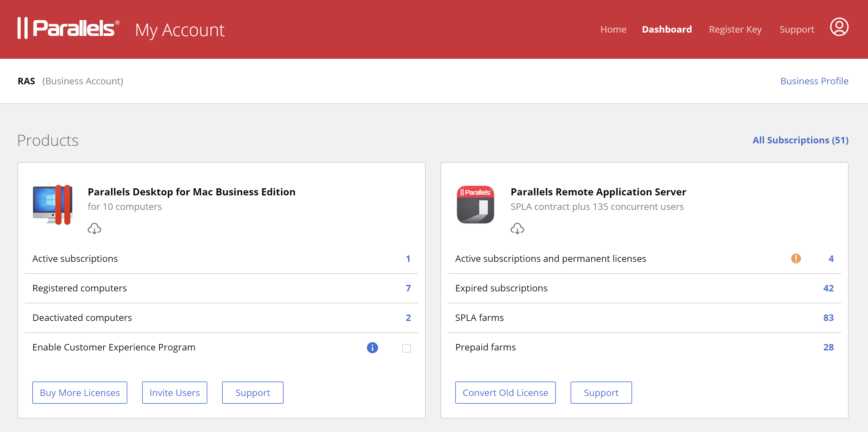Screen dimensions: 868x432
Task: Click Support button under Parallels Desktop card
Action: (x=253, y=393)
